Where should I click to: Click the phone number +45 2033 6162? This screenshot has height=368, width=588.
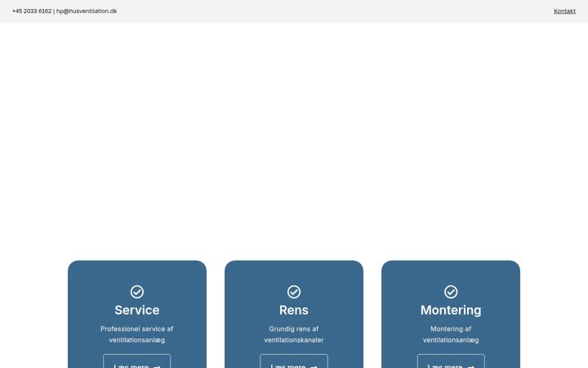[32, 11]
